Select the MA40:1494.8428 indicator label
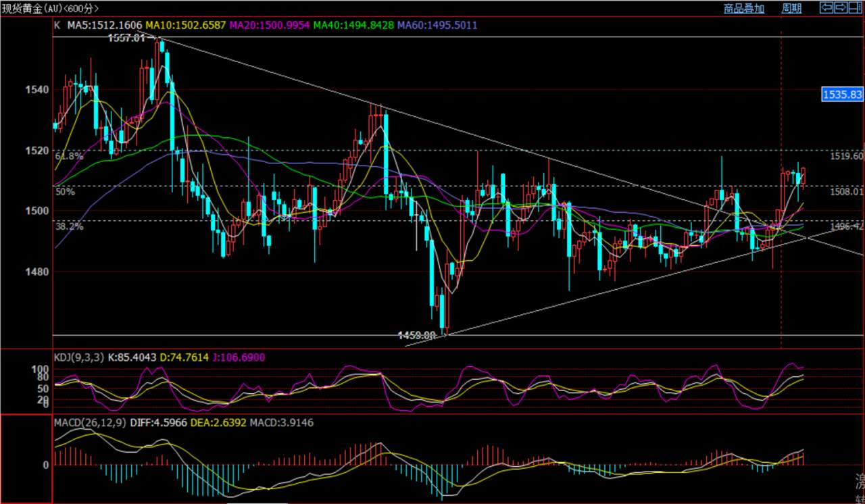Viewport: 865px width, 504px height. tap(354, 26)
